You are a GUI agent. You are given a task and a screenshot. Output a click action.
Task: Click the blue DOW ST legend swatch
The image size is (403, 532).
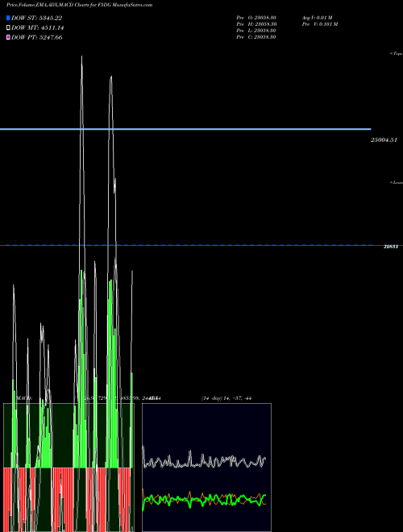click(8, 18)
